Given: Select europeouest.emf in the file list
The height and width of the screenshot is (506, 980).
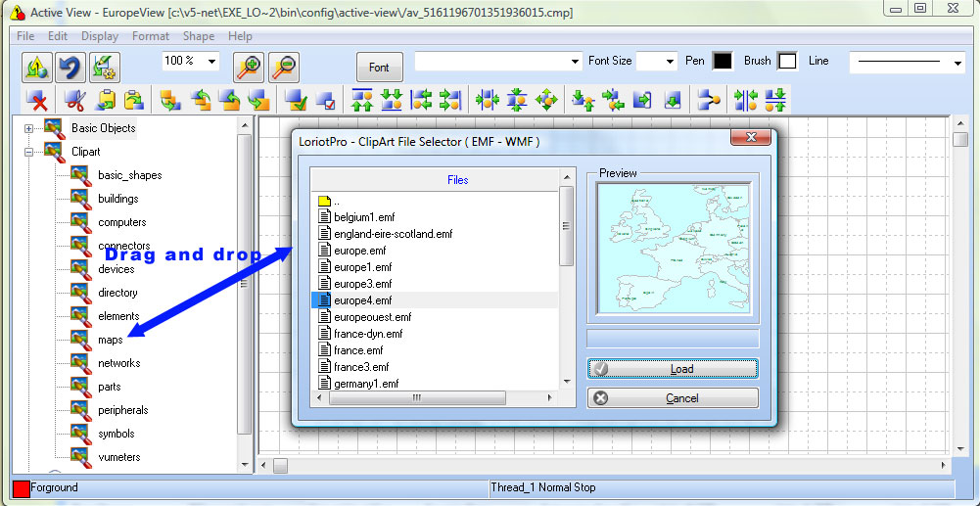Looking at the screenshot, I should pos(372,317).
